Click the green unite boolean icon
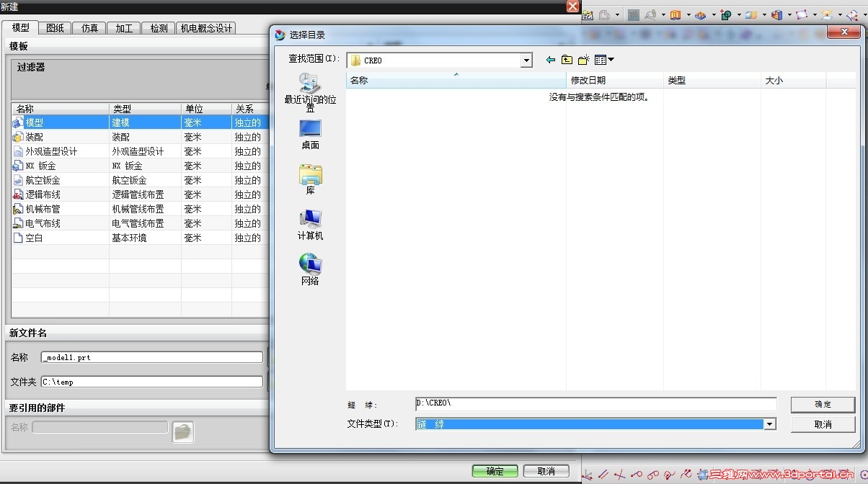 [727, 15]
